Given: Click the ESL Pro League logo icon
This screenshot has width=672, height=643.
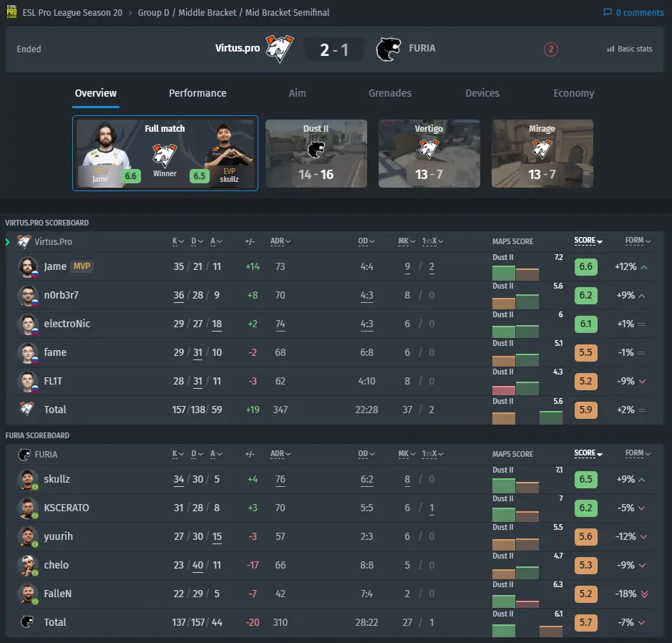Looking at the screenshot, I should [x=11, y=11].
